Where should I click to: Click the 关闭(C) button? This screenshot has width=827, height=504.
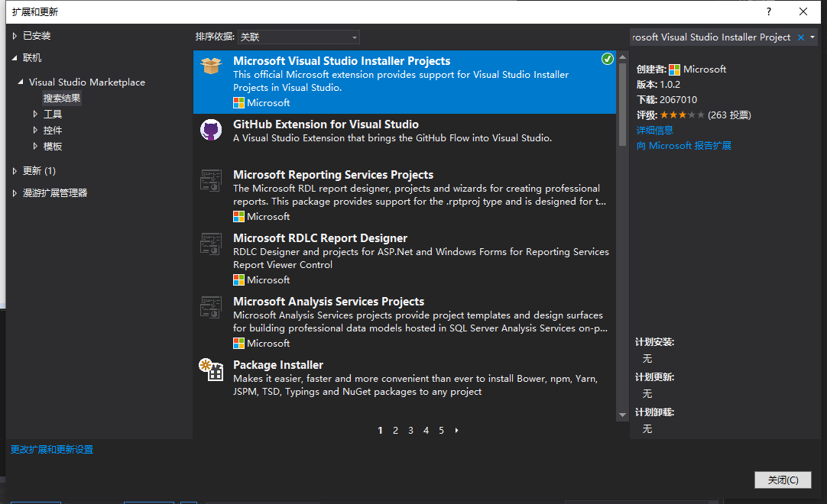pyautogui.click(x=783, y=480)
